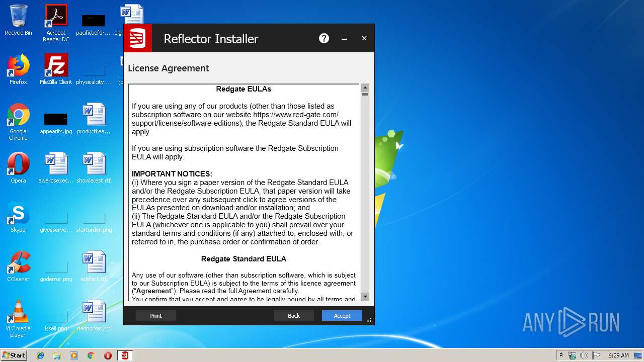
Task: Launch Chrome from the taskbar
Action: [91, 355]
